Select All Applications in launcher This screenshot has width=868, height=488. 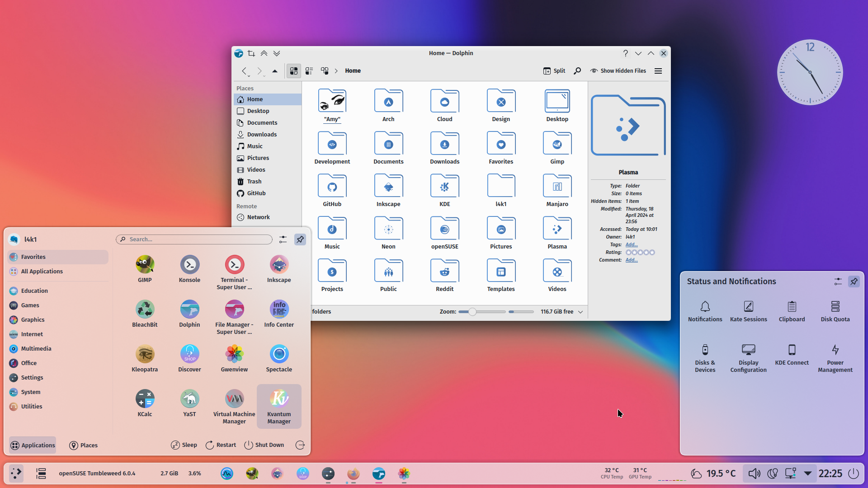(x=58, y=272)
